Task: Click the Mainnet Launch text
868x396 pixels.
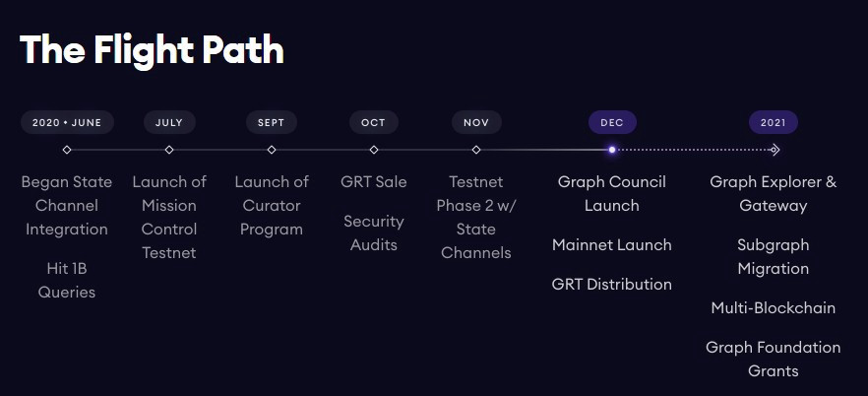Action: 612,245
